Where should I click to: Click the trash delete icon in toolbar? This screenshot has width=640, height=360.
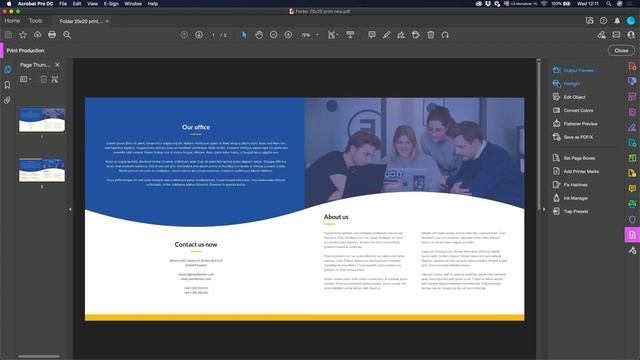pos(431,35)
